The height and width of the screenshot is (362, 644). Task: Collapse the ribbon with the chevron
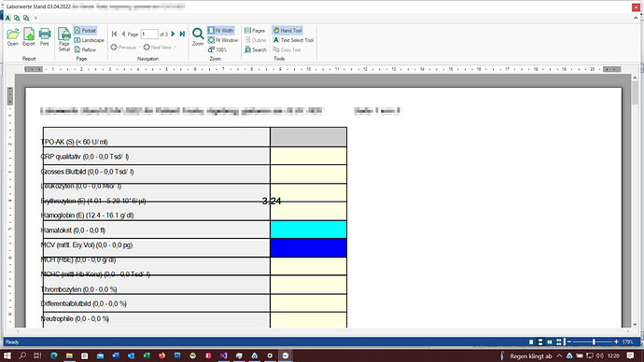[x=636, y=18]
